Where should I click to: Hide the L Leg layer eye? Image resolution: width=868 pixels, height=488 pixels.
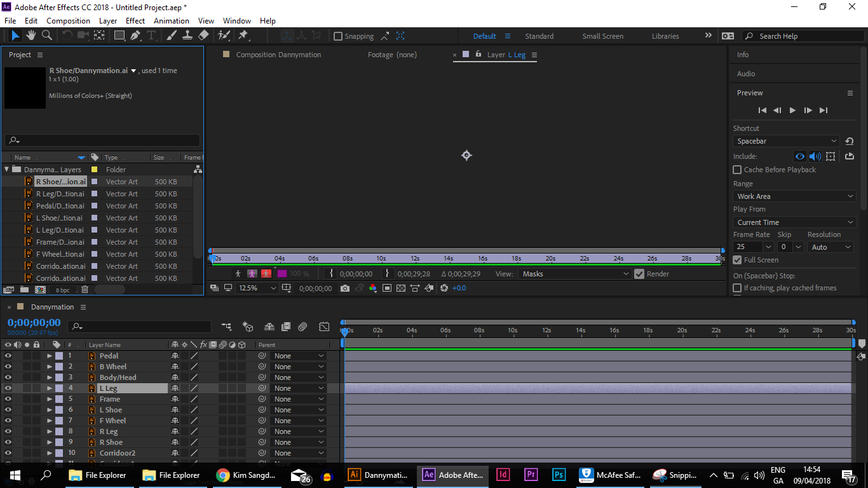[x=8, y=388]
